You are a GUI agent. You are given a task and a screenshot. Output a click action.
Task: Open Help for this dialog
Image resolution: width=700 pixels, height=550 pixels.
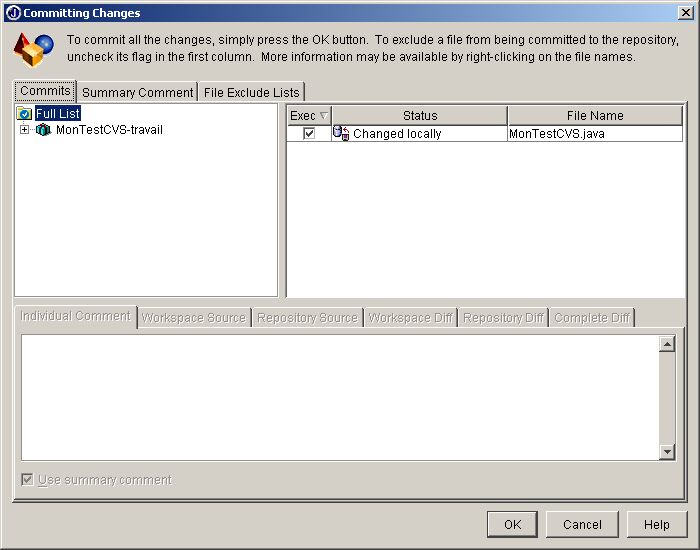pyautogui.click(x=657, y=524)
